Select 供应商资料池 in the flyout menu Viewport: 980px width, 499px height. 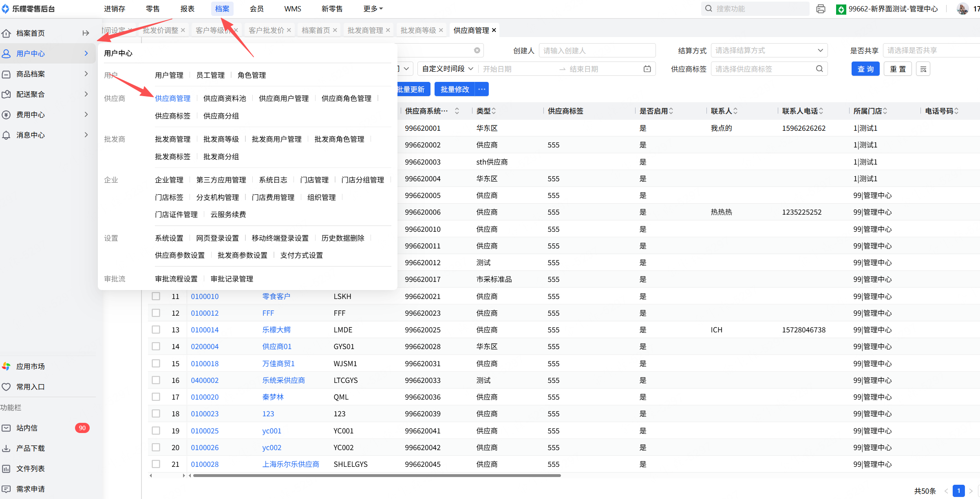(225, 98)
